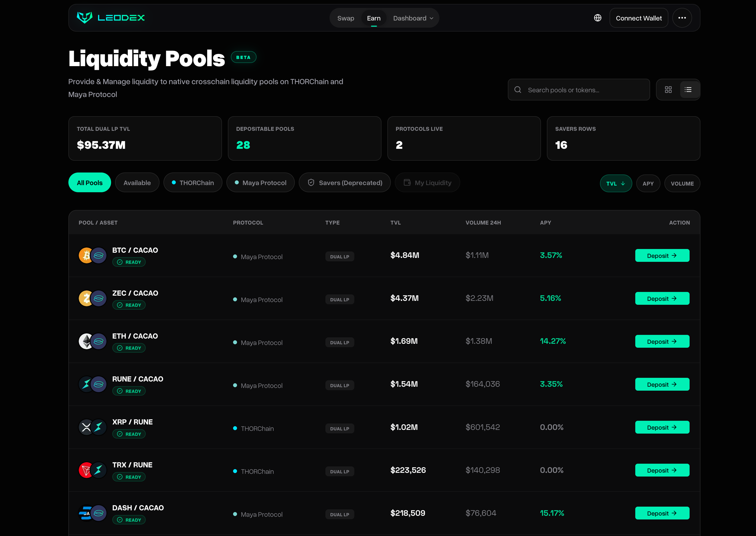This screenshot has width=756, height=536.
Task: Connect Wallet button
Action: 638,18
